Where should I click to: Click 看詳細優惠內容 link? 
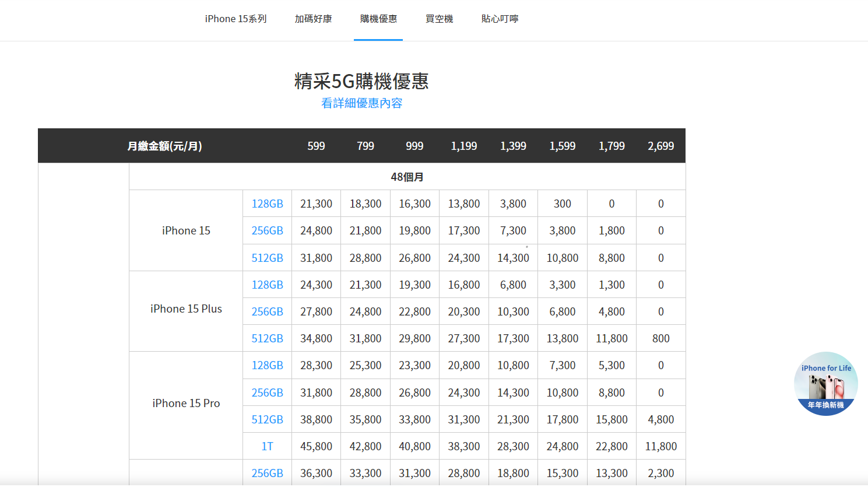[x=361, y=103]
